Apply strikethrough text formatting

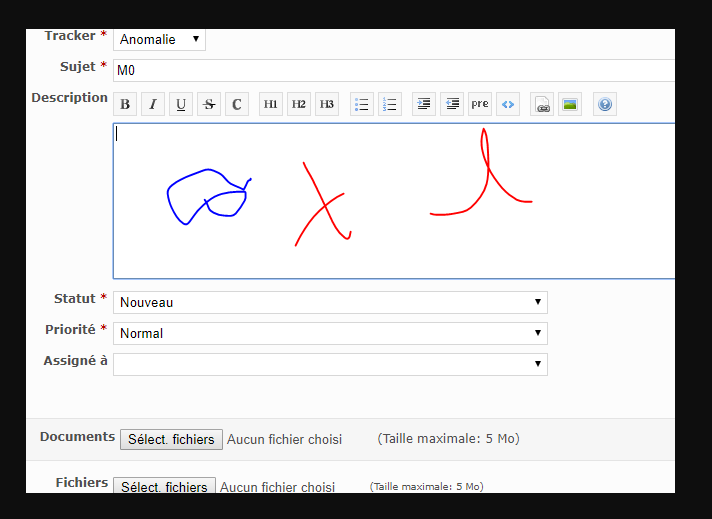coord(209,104)
